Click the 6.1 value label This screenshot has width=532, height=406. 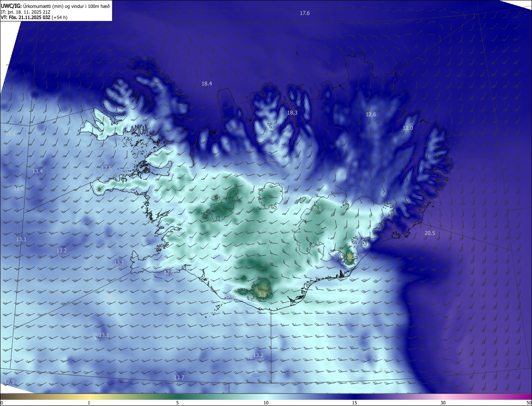(317, 208)
